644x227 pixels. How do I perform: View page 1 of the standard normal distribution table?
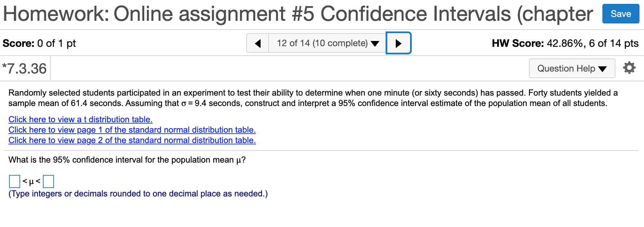[132, 130]
